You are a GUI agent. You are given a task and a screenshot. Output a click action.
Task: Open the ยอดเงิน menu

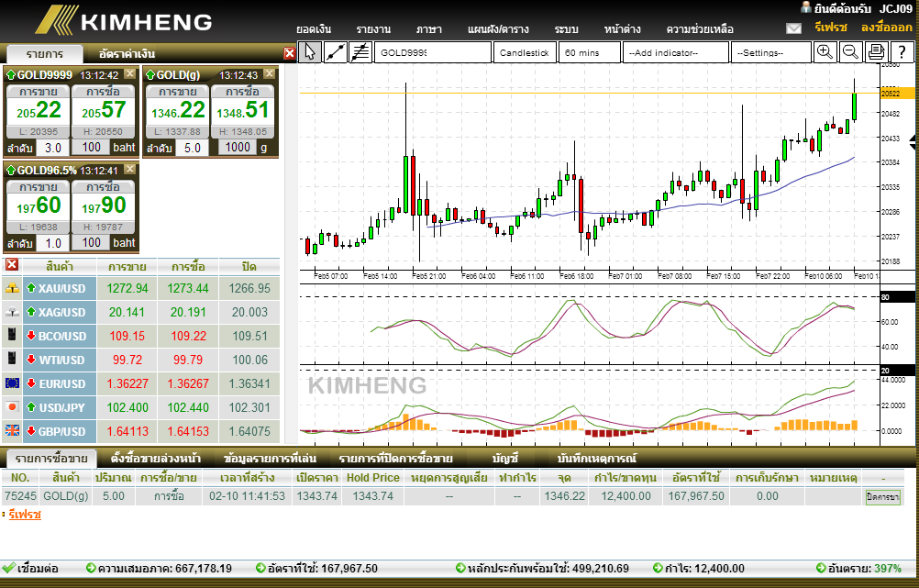(x=315, y=28)
